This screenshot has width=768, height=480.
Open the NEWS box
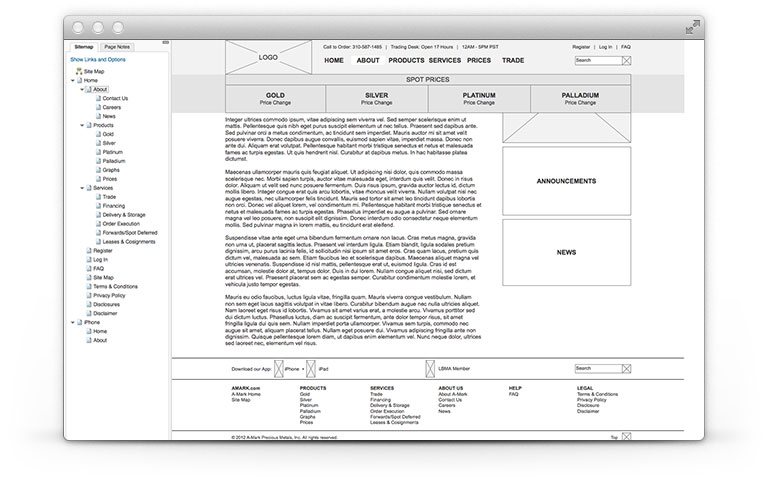(x=567, y=252)
